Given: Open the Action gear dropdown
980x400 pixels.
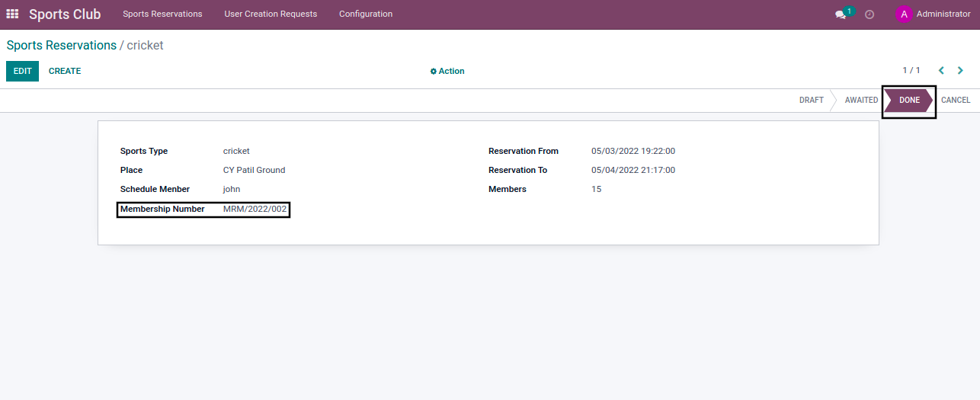Looking at the screenshot, I should 447,71.
